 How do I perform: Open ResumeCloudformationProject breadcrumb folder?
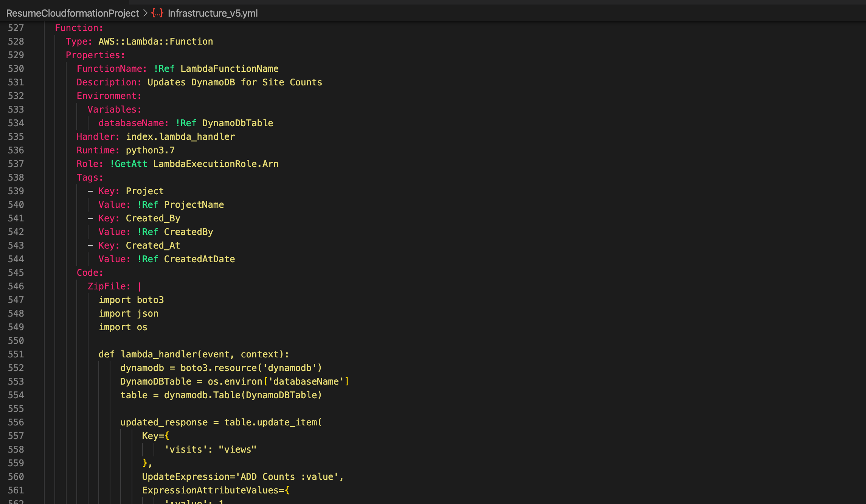73,13
